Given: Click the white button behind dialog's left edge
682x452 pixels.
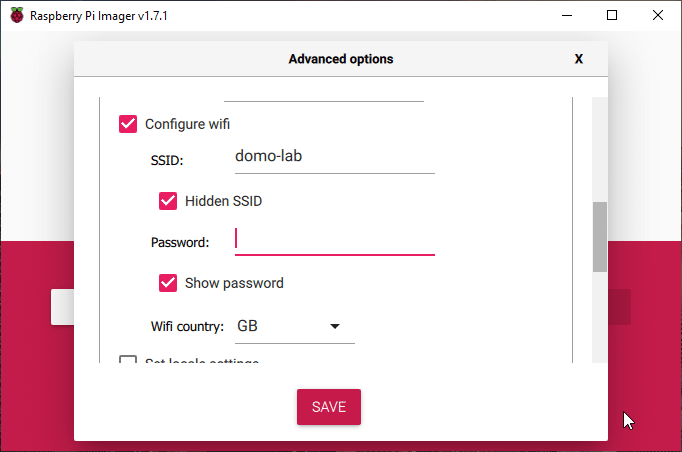Looking at the screenshot, I should (63, 307).
